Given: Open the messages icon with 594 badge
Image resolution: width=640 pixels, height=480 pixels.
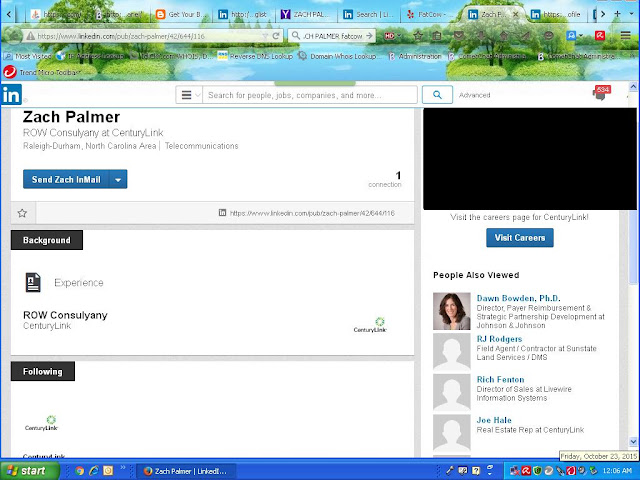Looking at the screenshot, I should [600, 93].
